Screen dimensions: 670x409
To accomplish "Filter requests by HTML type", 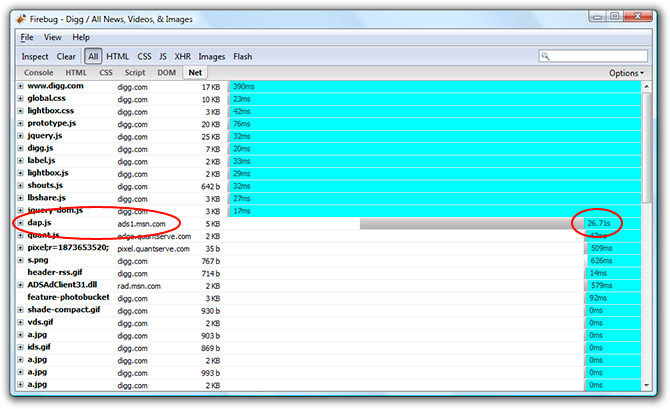I will [x=118, y=56].
